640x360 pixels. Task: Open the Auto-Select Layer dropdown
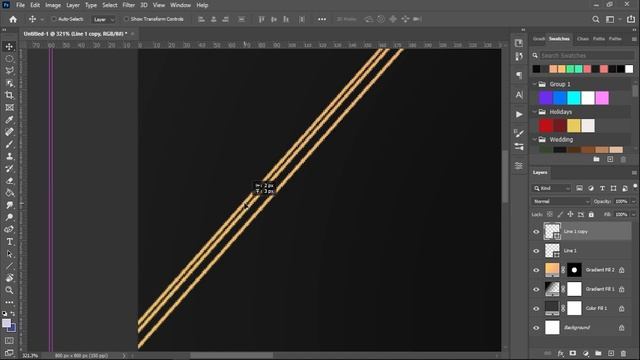coord(104,19)
